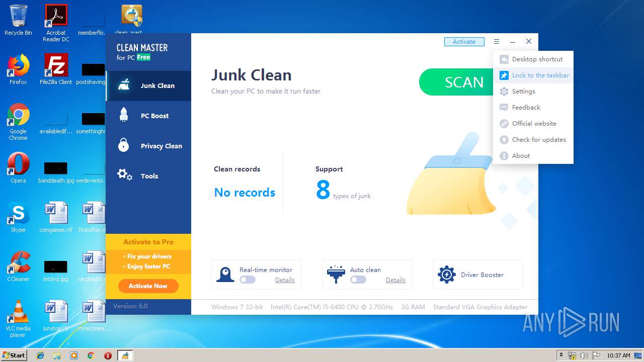The width and height of the screenshot is (644, 362).
Task: Select the Google Chrome desktop icon
Action: 18,122
